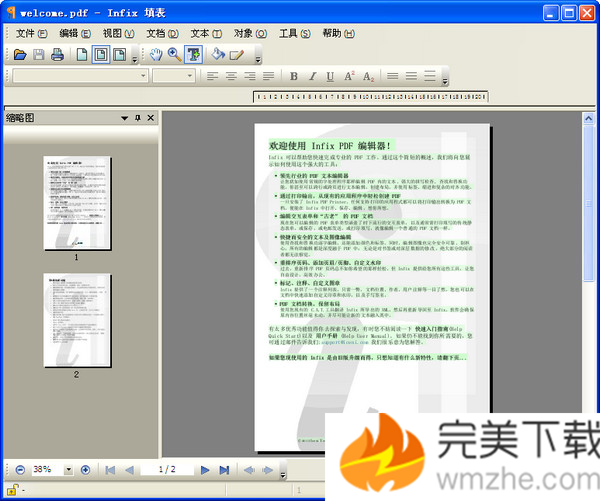Close the 缩略图 thumbnail panel
The height and width of the screenshot is (501, 600).
point(151,118)
